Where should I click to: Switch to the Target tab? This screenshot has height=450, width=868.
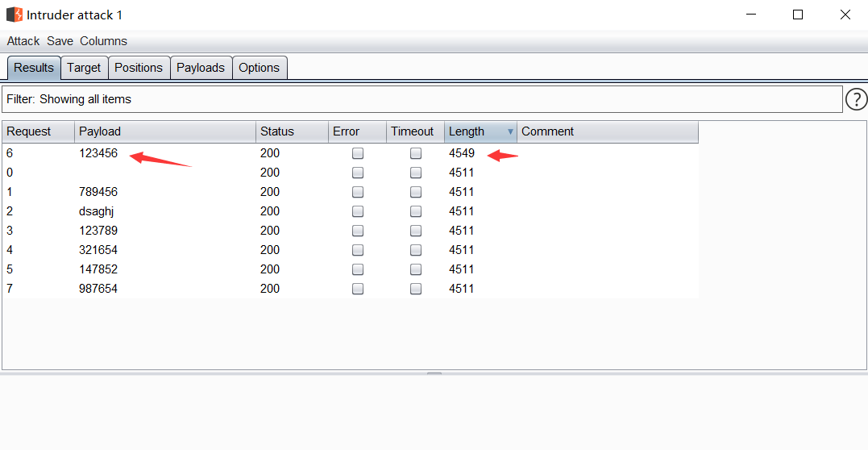(x=84, y=68)
